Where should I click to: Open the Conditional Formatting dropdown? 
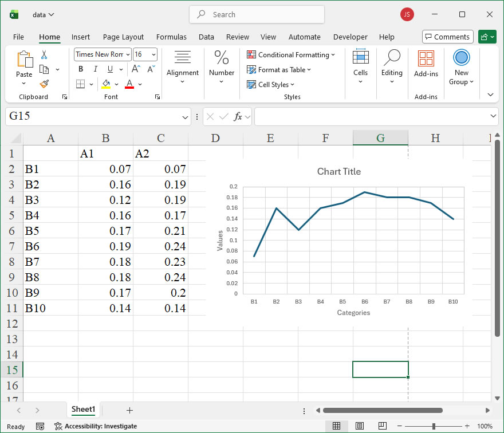pos(291,55)
